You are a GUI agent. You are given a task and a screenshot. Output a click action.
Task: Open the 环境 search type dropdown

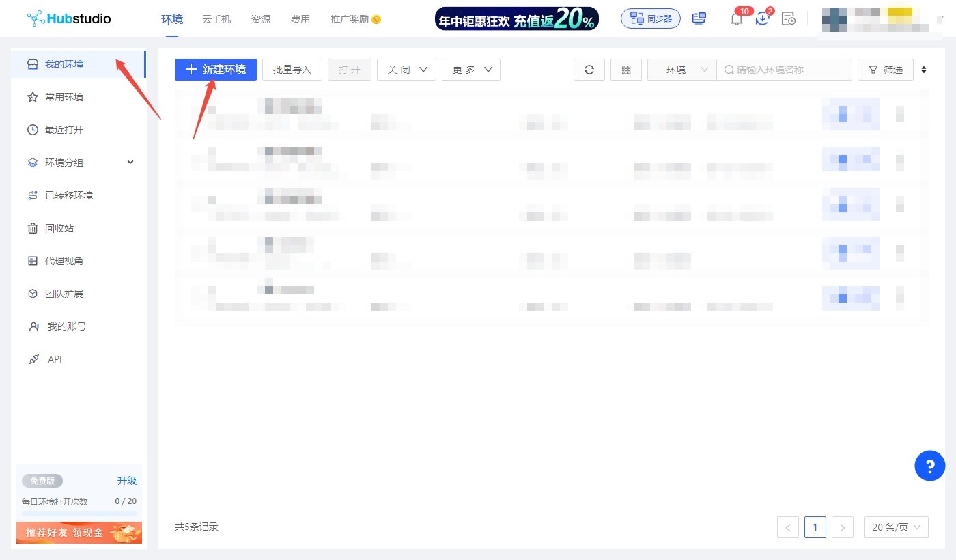click(x=681, y=70)
